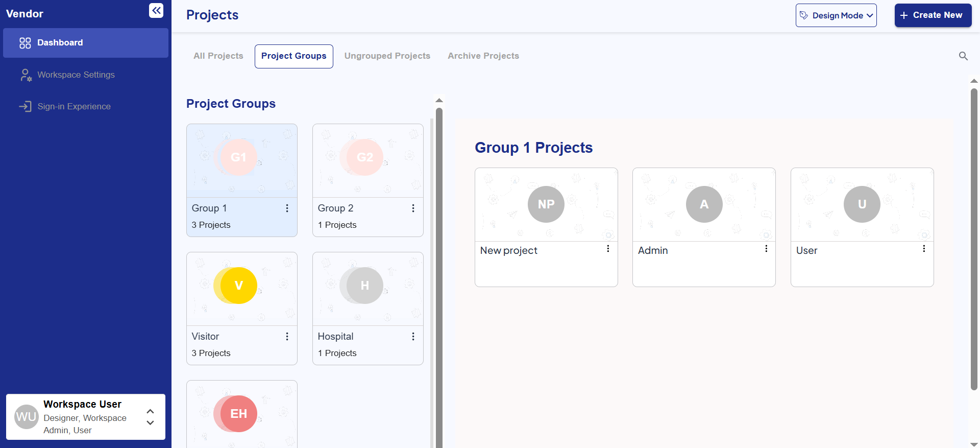Image resolution: width=980 pixels, height=448 pixels.
Task: Click the Create New button
Action: tap(933, 15)
